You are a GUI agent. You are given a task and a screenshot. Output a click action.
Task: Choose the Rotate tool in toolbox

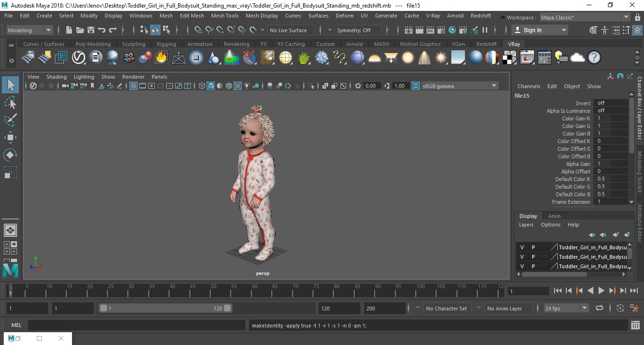[x=10, y=155]
